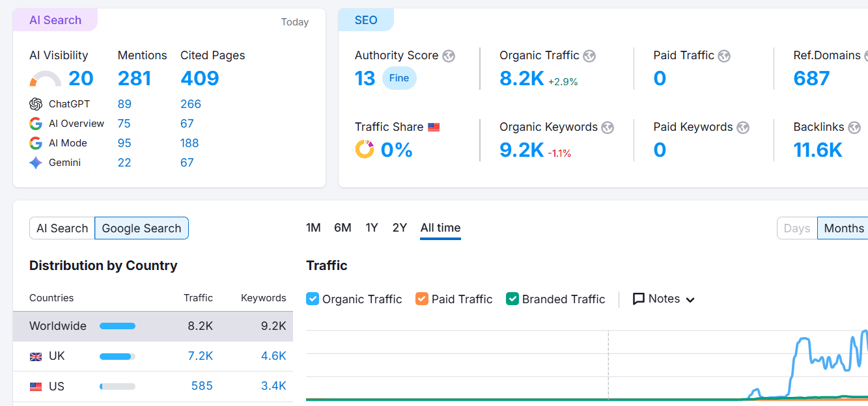Image resolution: width=868 pixels, height=406 pixels.
Task: Disable the Paid Traffic checkbox
Action: click(x=422, y=299)
